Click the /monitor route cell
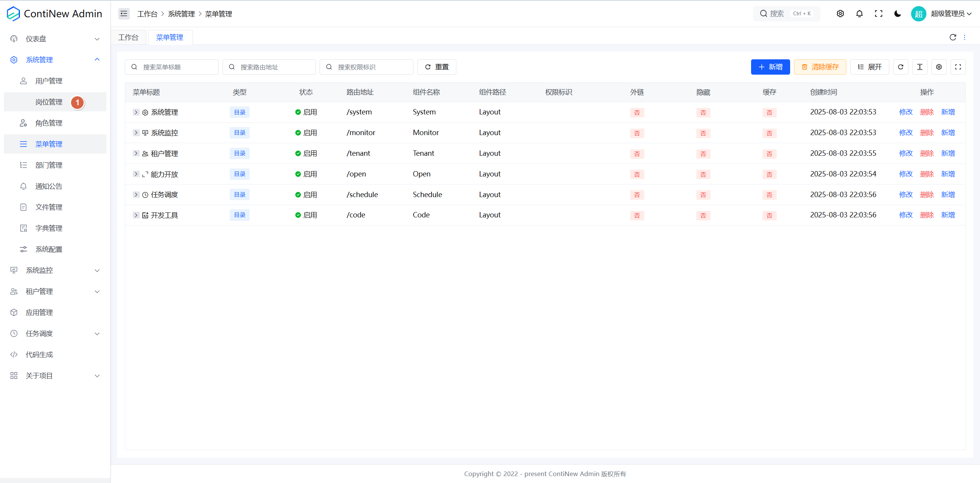This screenshot has height=483, width=980. point(361,133)
